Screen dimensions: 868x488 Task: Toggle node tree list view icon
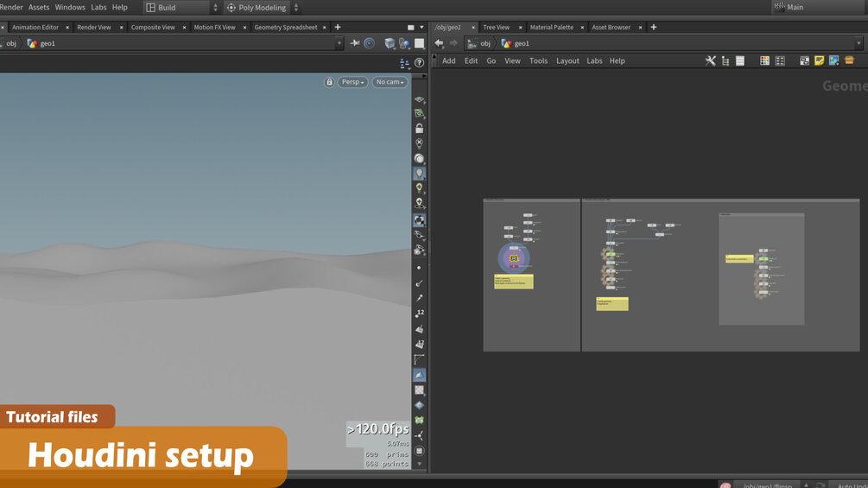coord(725,60)
